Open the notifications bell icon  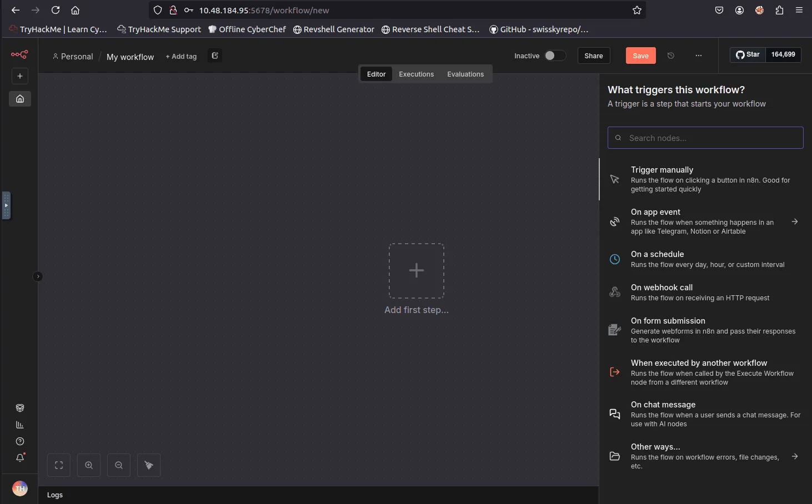(20, 458)
